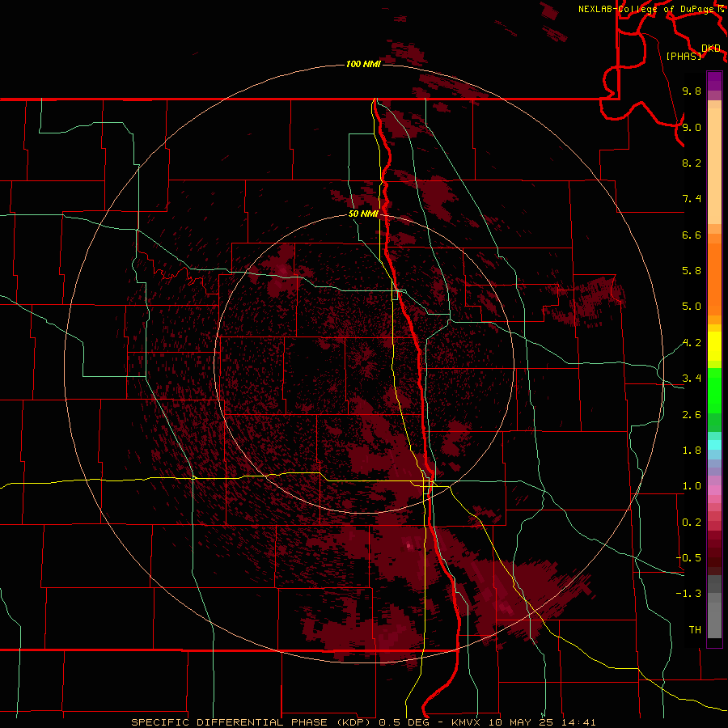
Task: Click the 9.8 scale value
Action: point(692,91)
